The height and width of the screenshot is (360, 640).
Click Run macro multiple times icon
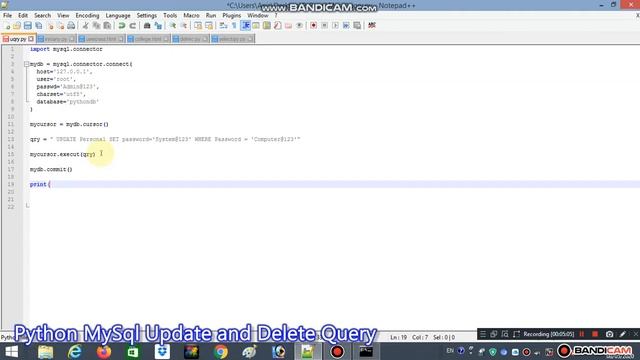pos(346,26)
